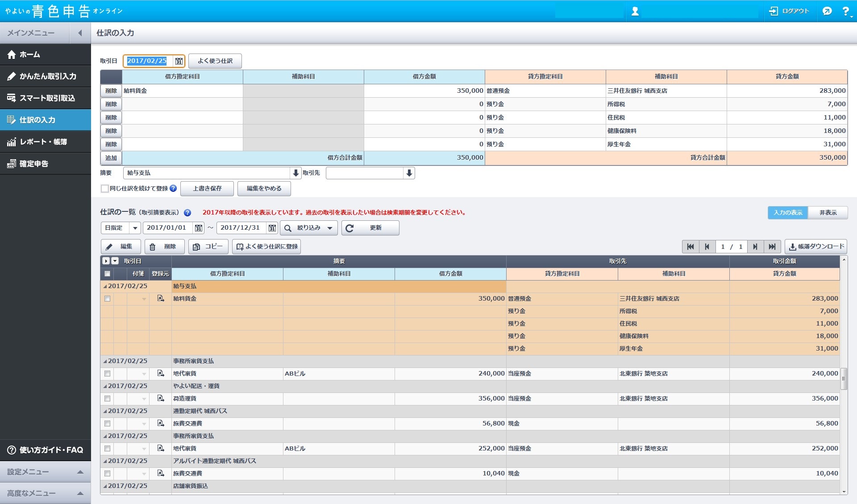Screen dimensions: 857x504
Task: Click the 編集 pencil button
Action: coord(121,247)
